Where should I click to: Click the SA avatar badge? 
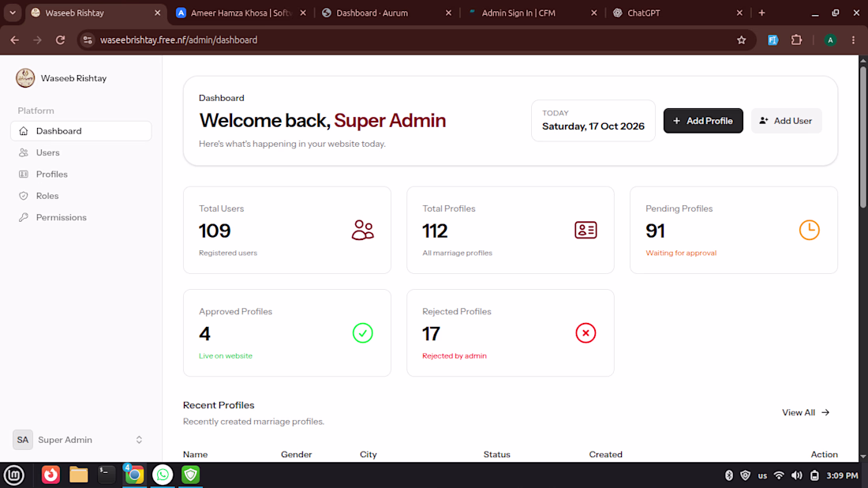pos(23,440)
